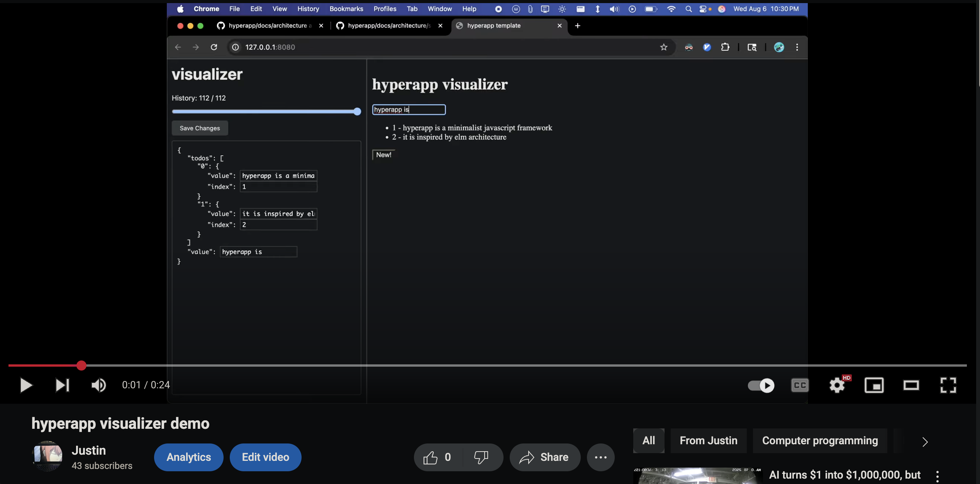Viewport: 980px width, 484px height.
Task: Enter fullscreen mode
Action: pyautogui.click(x=948, y=385)
